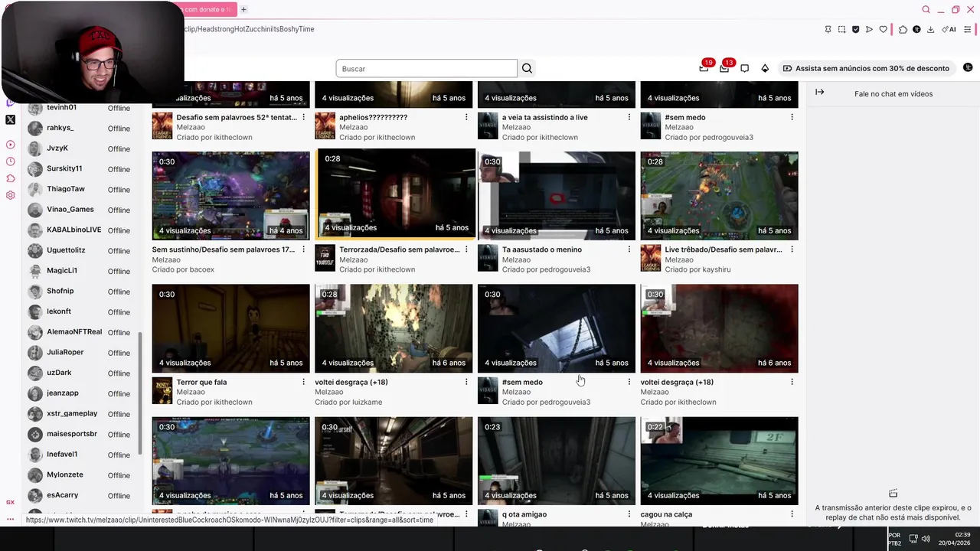Open options for a veia ta assistindo clip
This screenshot has height=551, width=980.
[x=629, y=117]
